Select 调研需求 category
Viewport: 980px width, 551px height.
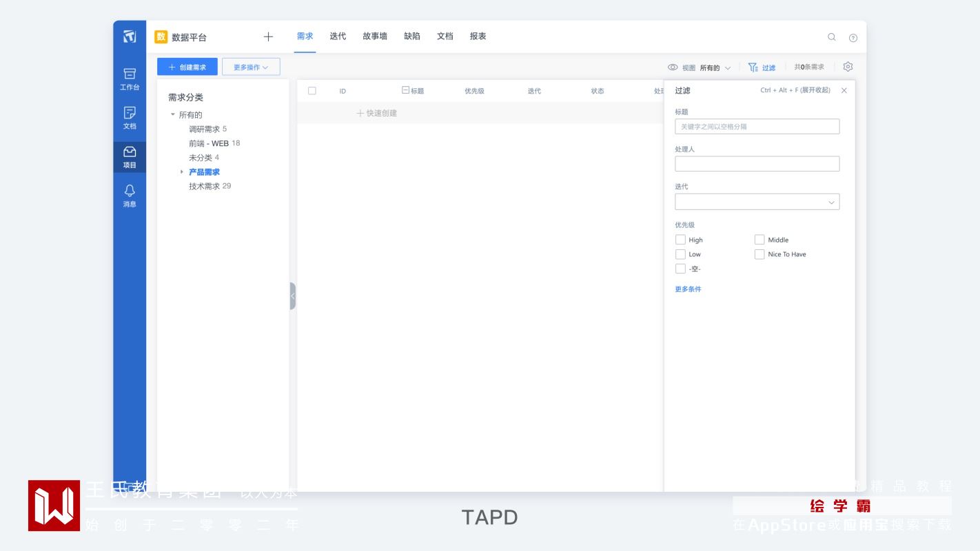tap(208, 129)
